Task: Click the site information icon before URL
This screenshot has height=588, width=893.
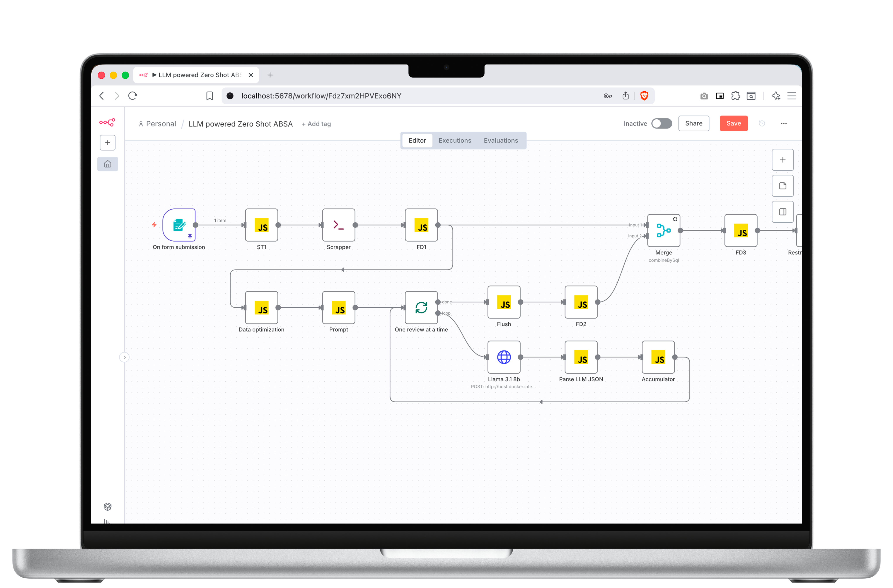Action: 230,96
